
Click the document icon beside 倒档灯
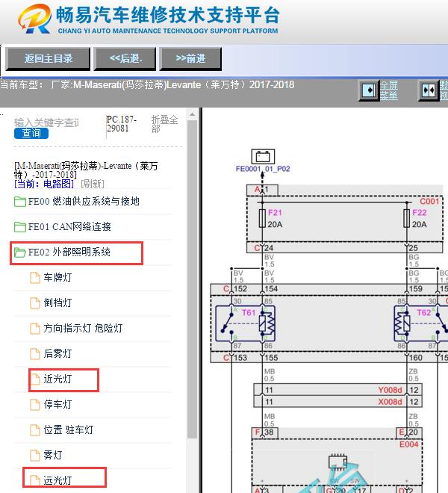[x=35, y=303]
